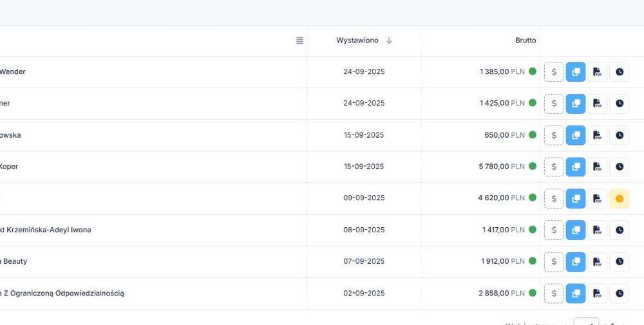
Task: Open history clock for 2 858,00 PLN invoice
Action: (619, 293)
